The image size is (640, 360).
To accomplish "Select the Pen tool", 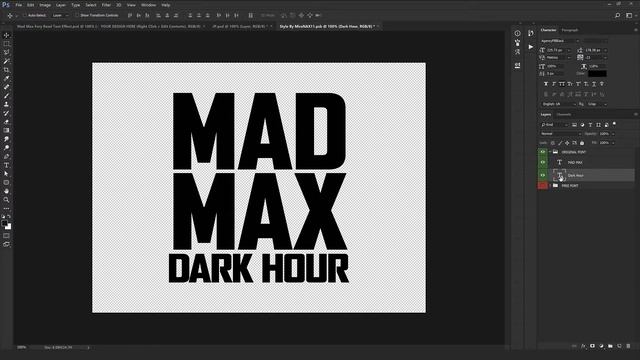I will pos(6,156).
